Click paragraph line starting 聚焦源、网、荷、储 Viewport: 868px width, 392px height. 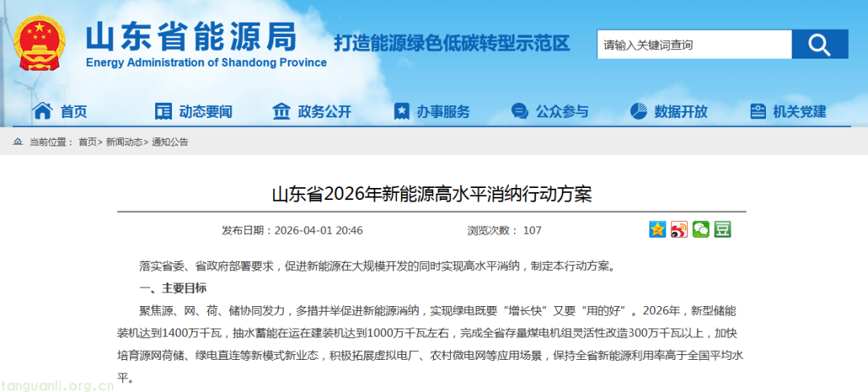tap(437, 310)
